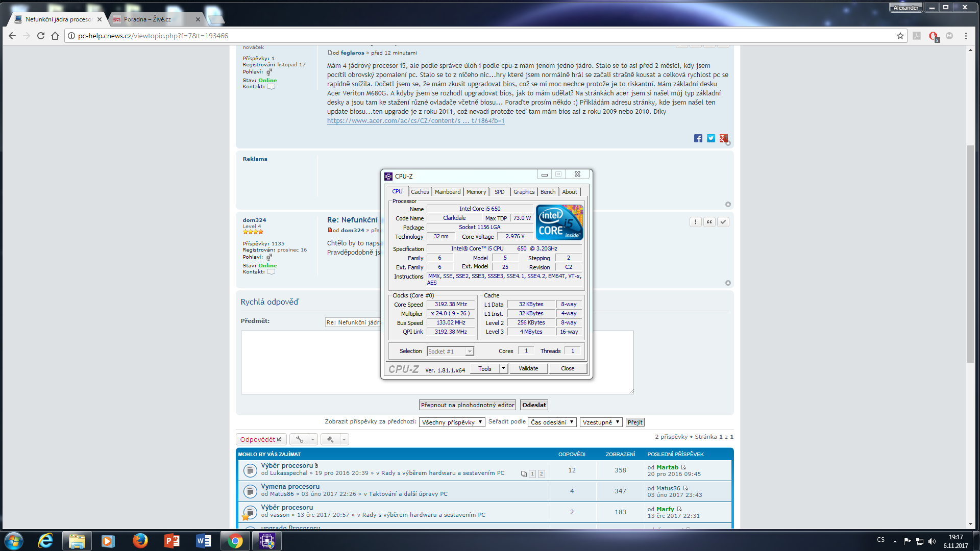
Task: Submit the reply with Odeslat button
Action: tap(534, 405)
